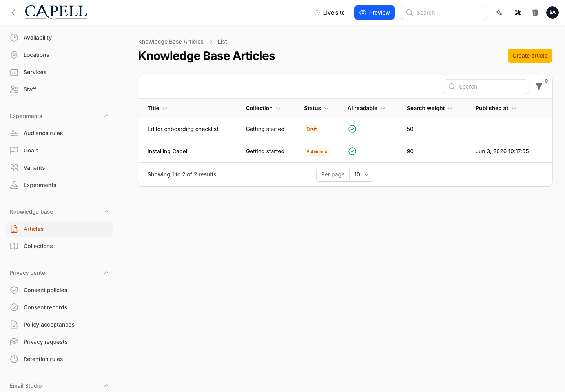Image resolution: width=565 pixels, height=392 pixels.
Task: Open Retention rules in the sidebar
Action: pos(60,359)
